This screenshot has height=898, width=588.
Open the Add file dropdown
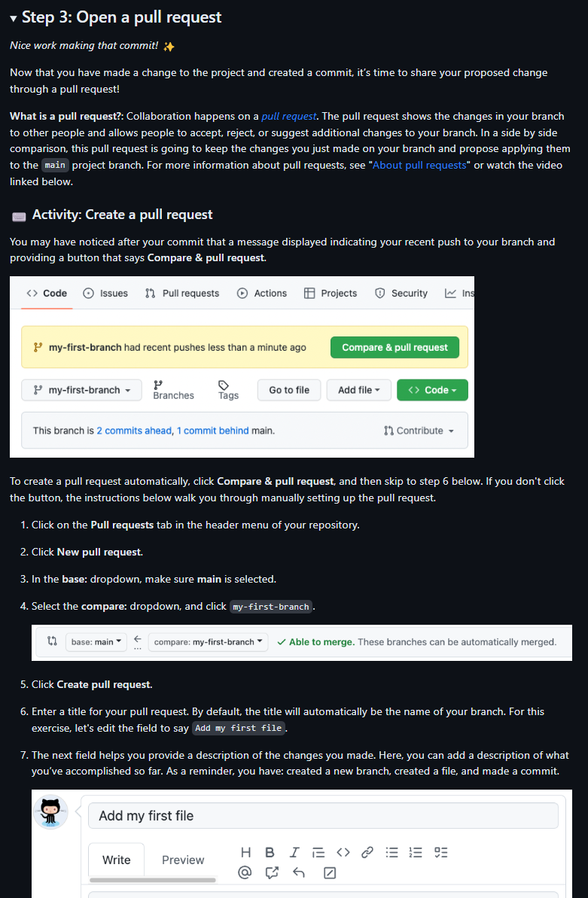tap(359, 390)
